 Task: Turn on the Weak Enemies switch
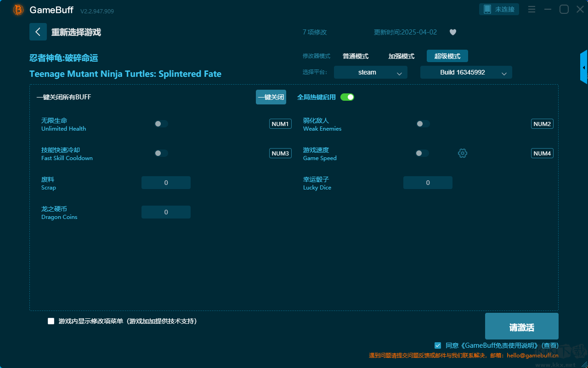423,124
